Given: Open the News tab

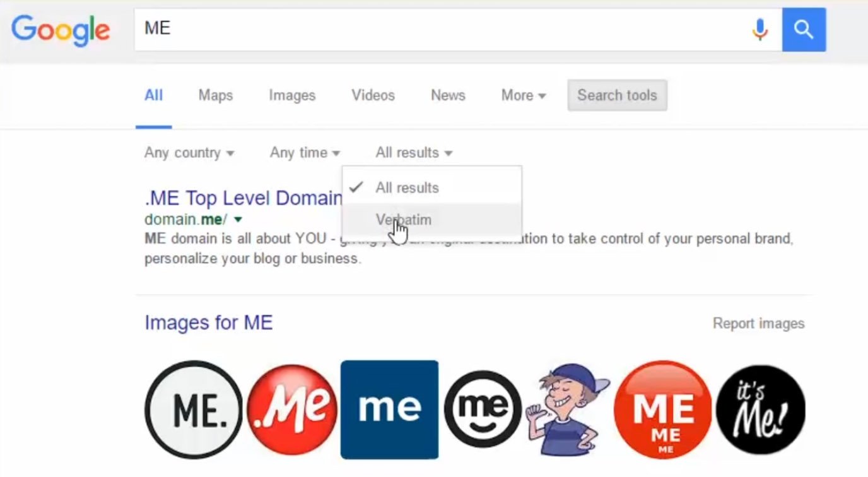Looking at the screenshot, I should click(x=448, y=95).
